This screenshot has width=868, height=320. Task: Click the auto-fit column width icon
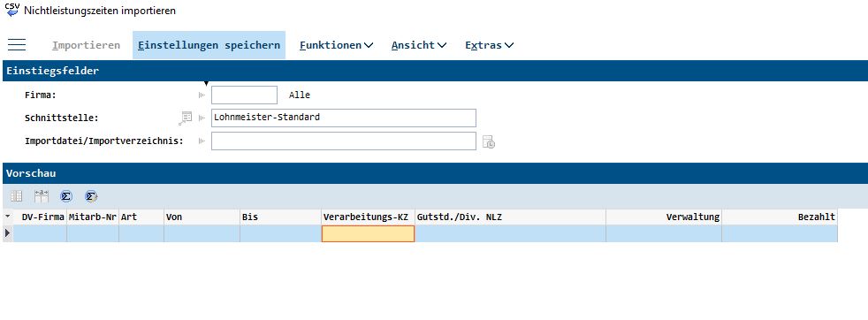pyautogui.click(x=42, y=196)
